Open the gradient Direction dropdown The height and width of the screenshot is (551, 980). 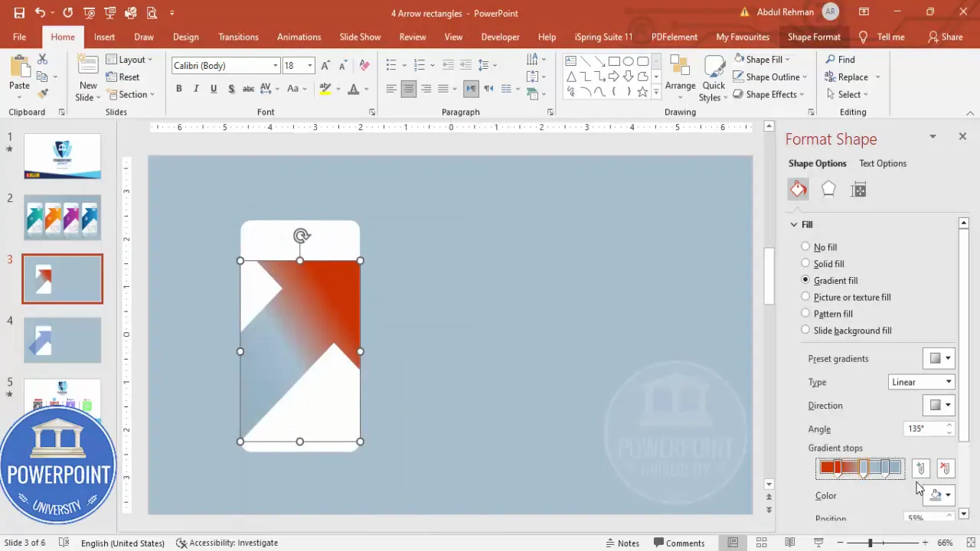tap(939, 405)
